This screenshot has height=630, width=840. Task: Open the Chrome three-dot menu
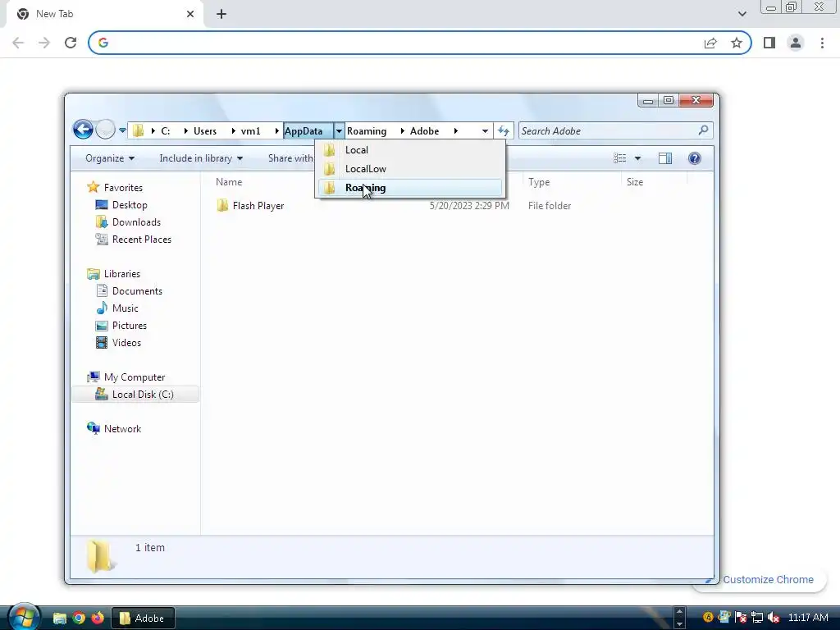[822, 43]
